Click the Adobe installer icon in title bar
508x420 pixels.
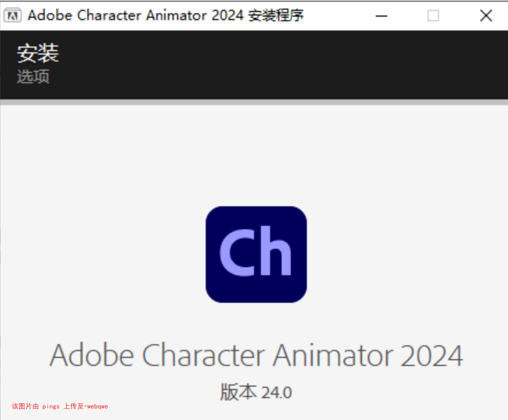tap(13, 15)
